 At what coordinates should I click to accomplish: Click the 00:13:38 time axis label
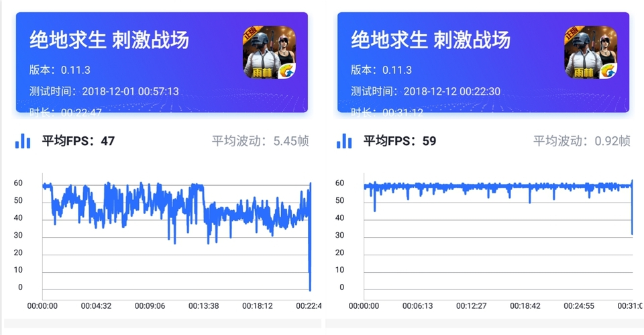click(x=204, y=306)
